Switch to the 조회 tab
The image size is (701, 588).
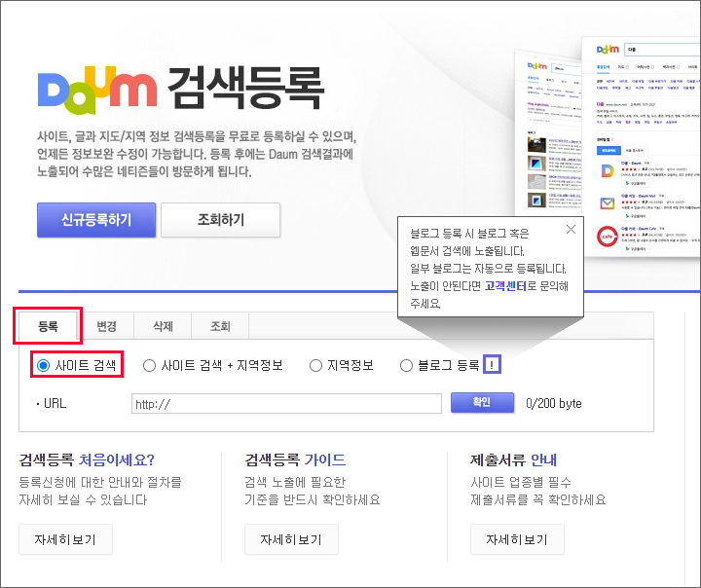click(220, 326)
